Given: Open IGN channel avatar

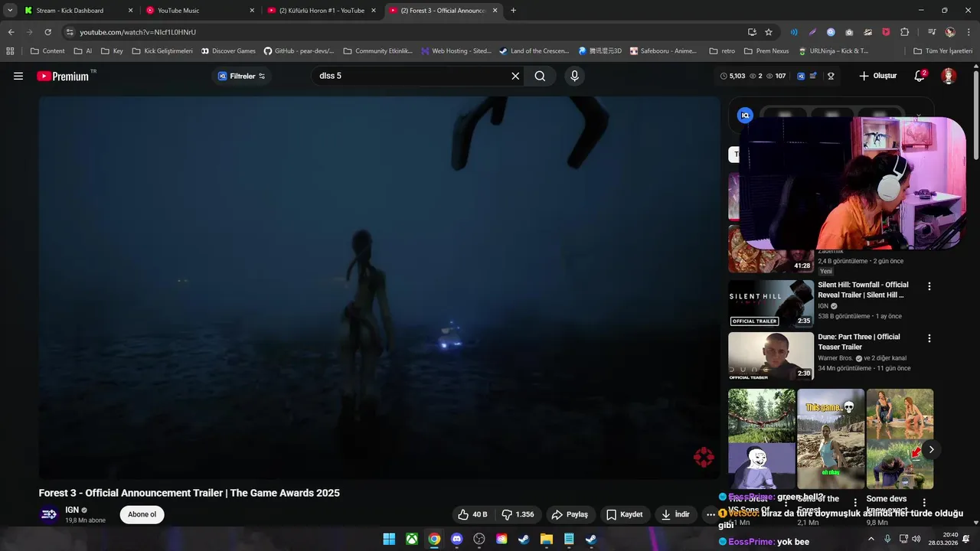Looking at the screenshot, I should pos(49,514).
